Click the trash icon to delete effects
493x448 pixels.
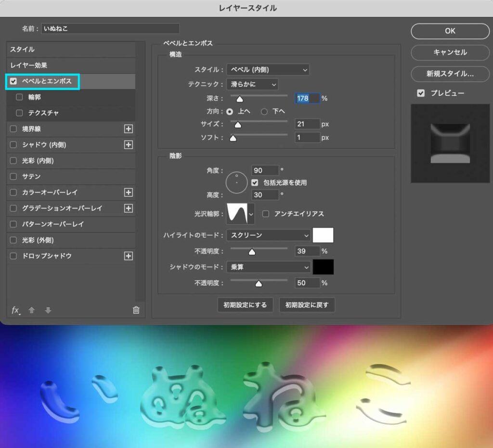click(136, 310)
